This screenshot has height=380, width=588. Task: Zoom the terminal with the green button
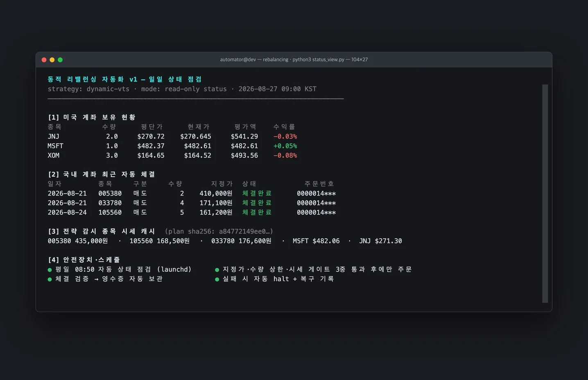point(60,60)
